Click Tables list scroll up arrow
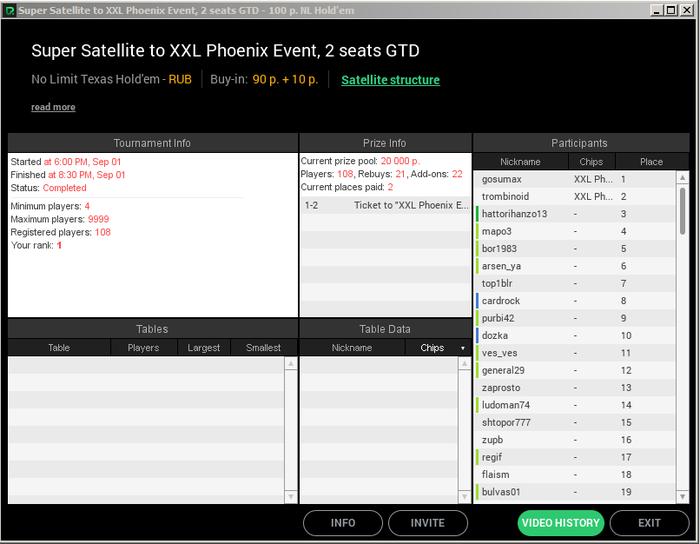Viewport: 700px width, 544px height. pyautogui.click(x=291, y=363)
